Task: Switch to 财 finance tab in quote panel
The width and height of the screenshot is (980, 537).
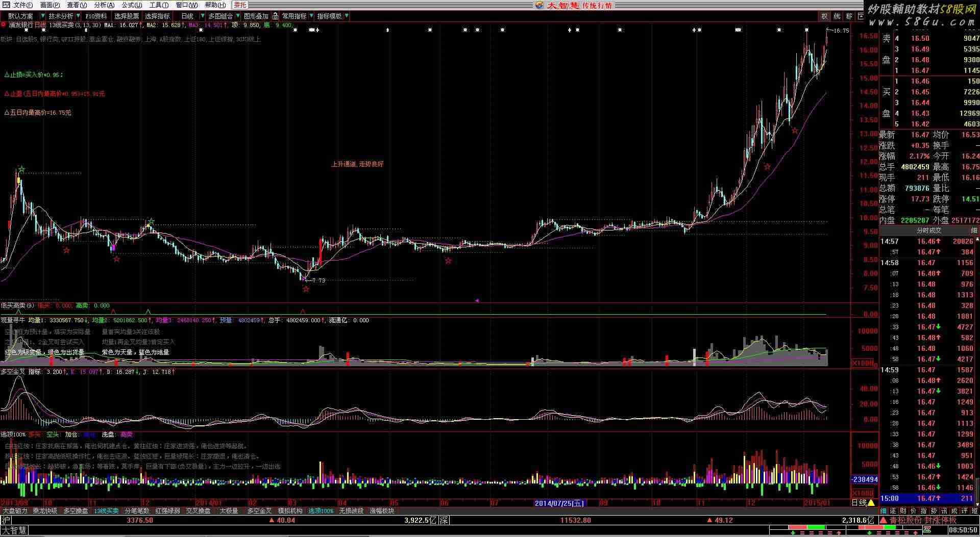Action: pos(903,510)
